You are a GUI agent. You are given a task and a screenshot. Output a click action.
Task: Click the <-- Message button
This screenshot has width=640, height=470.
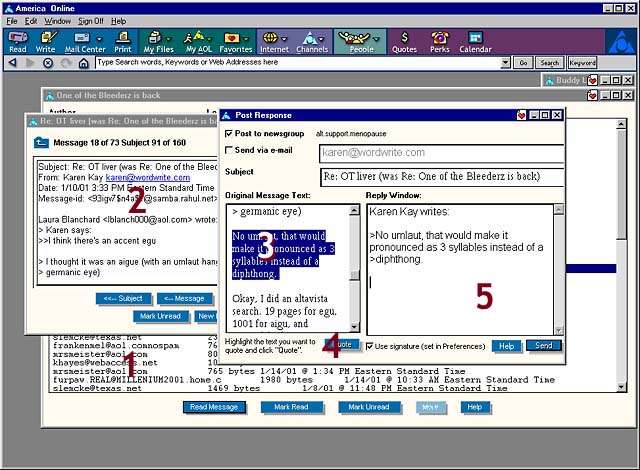tap(184, 299)
